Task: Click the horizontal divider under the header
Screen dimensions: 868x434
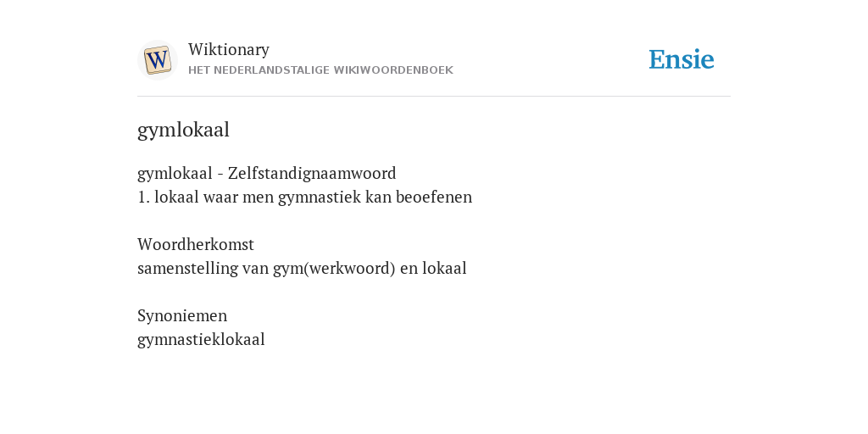Action: point(434,97)
